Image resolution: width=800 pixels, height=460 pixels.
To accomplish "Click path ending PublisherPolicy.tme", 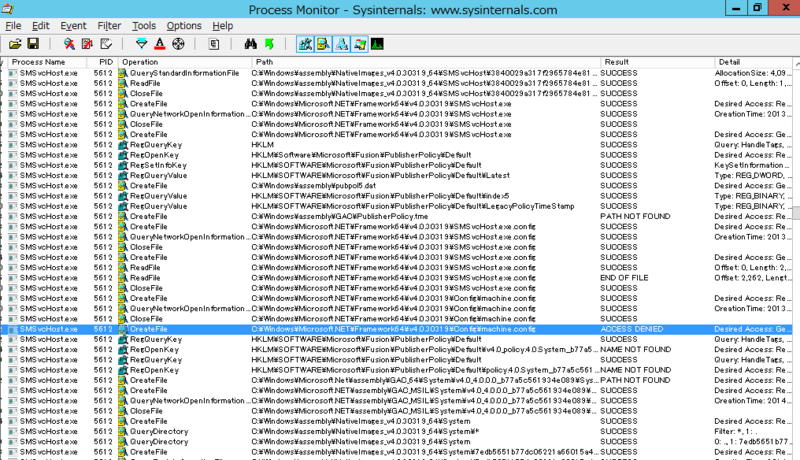I will [339, 216].
